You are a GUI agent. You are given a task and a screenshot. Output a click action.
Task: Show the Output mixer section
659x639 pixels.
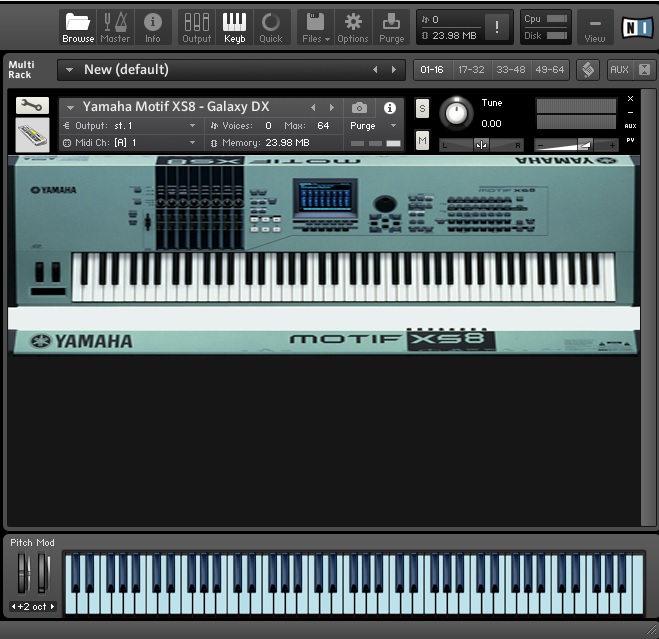196,27
